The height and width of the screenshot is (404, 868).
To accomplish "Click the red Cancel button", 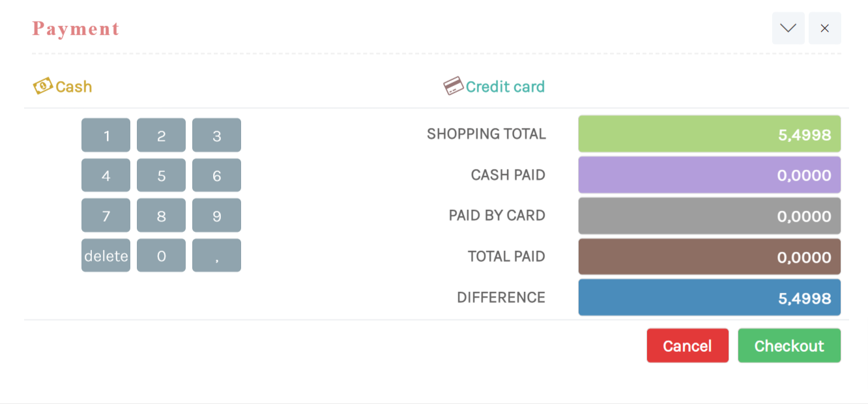I will [x=687, y=345].
